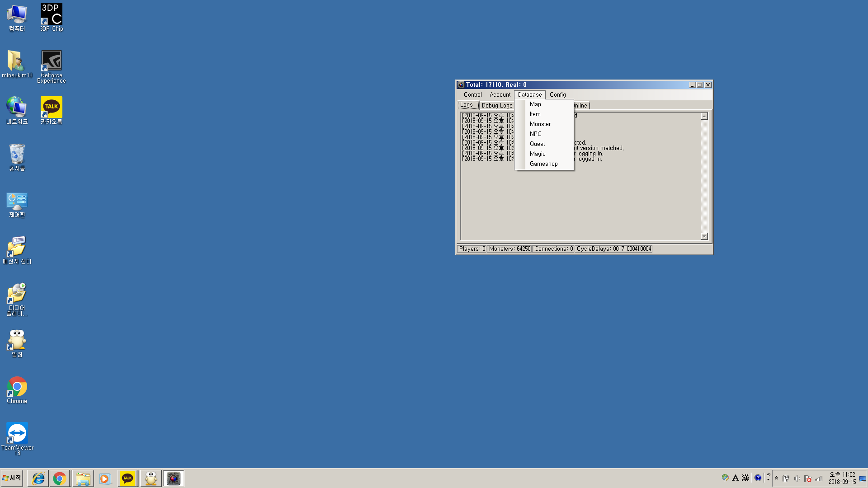Screen dimensions: 868x488
Task: Open KakaoTalk from the taskbar
Action: (x=127, y=479)
